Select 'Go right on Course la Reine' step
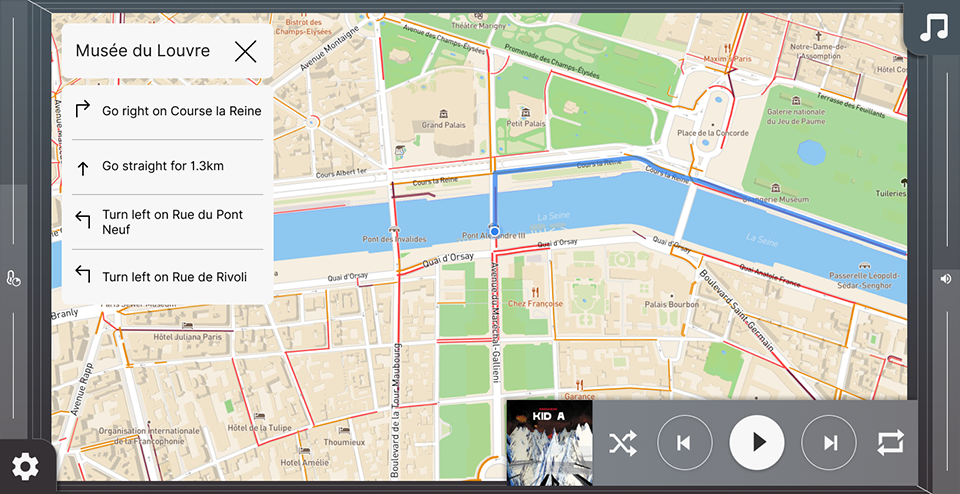960x494 pixels. (167, 111)
